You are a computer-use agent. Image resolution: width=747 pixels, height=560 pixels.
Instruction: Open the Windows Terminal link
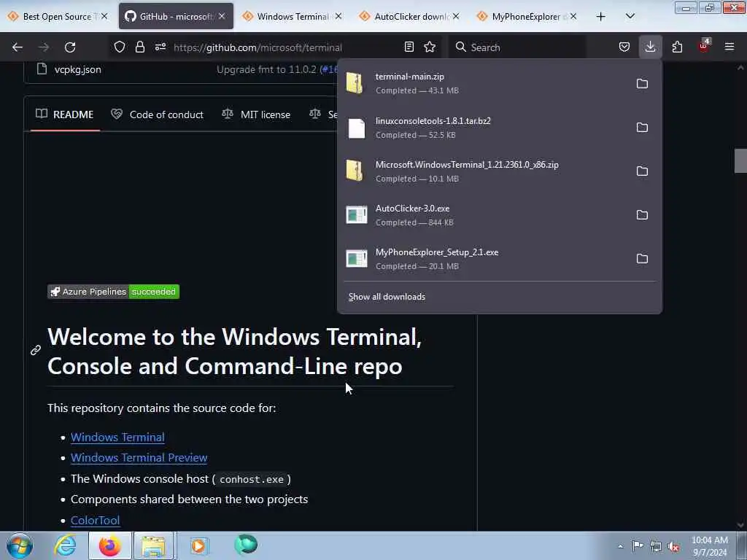tap(117, 437)
